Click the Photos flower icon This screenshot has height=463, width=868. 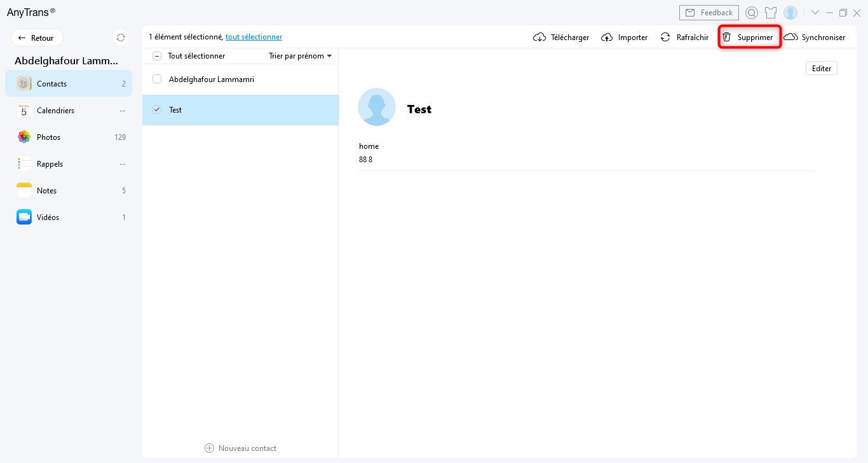click(x=24, y=137)
